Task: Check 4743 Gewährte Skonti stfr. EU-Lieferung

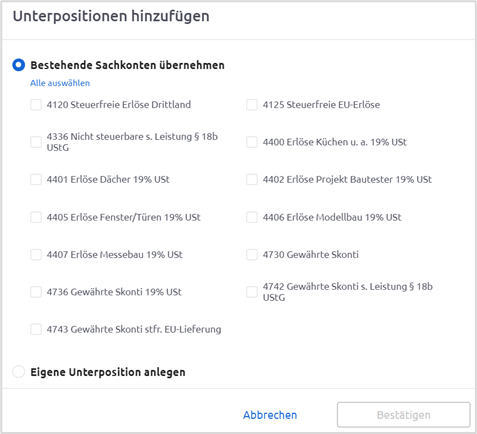Action: tap(36, 329)
